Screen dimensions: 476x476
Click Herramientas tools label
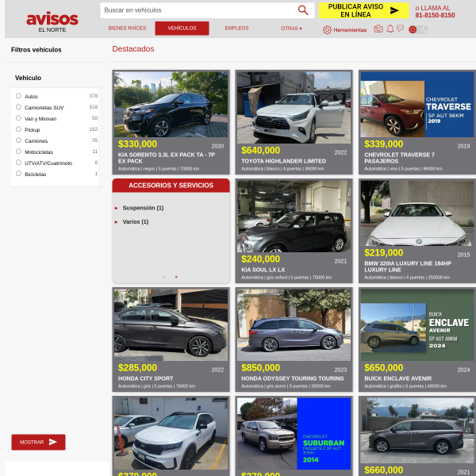point(350,30)
